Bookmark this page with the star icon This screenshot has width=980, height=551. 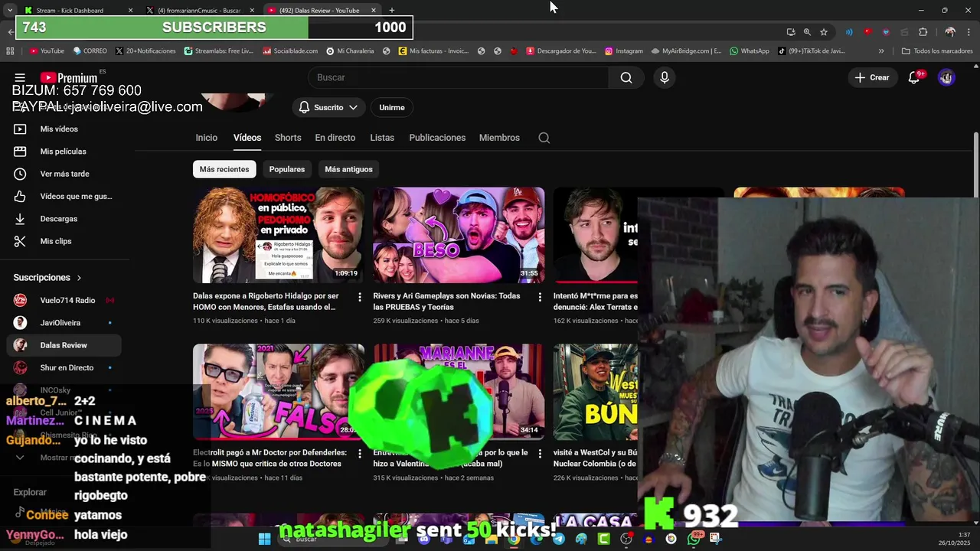point(824,32)
